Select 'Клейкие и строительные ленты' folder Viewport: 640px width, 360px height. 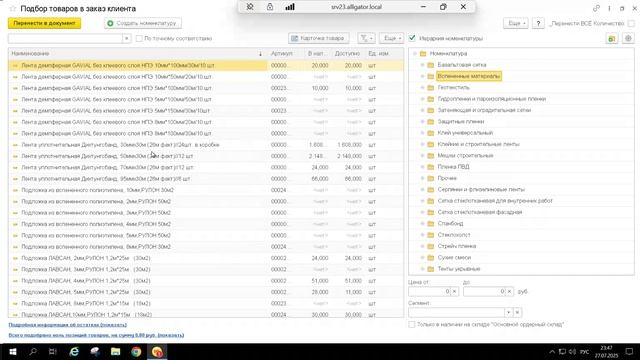coord(478,144)
